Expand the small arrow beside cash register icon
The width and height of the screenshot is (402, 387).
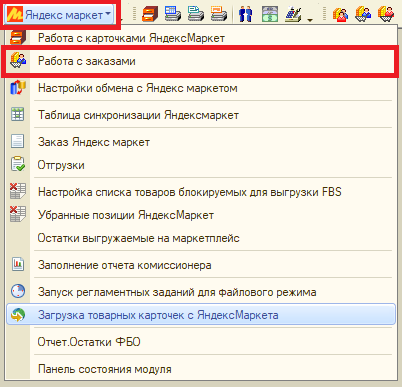[310, 20]
